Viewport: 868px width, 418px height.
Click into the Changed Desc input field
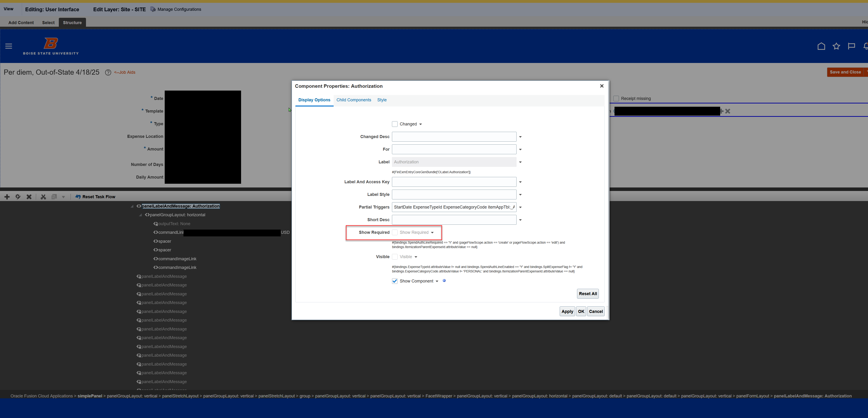coord(454,137)
